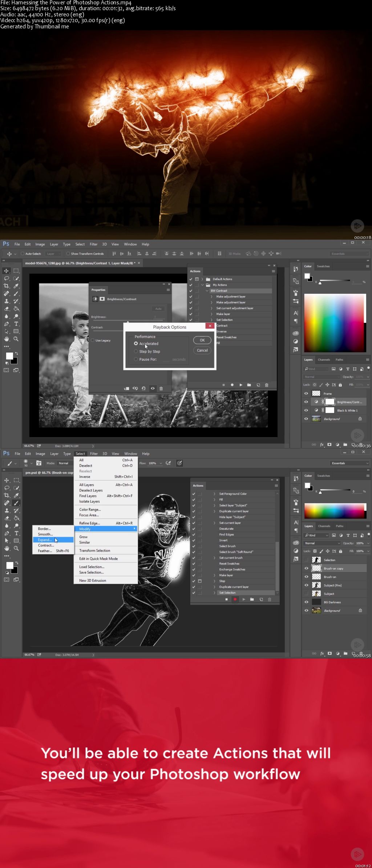Image resolution: width=372 pixels, height=868 pixels.
Task: Select the Zoom tool in the model-956676 window
Action: [x=16, y=339]
